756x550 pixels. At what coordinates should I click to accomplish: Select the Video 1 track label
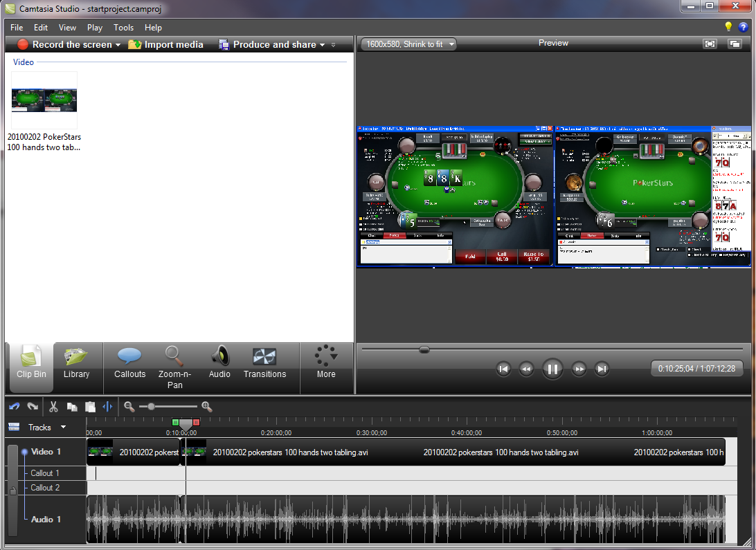[46, 452]
